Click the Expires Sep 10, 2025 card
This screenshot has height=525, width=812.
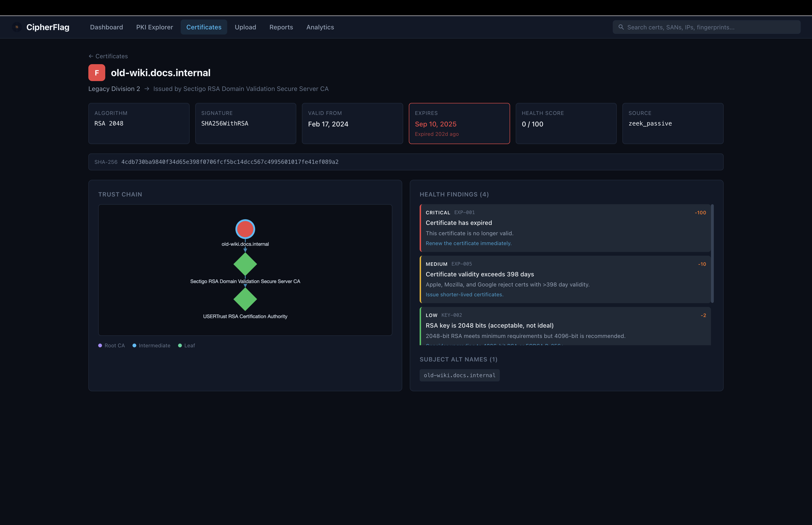coord(459,123)
